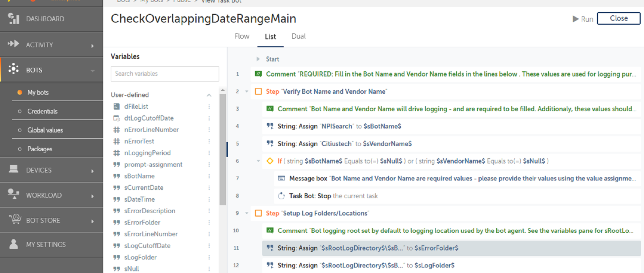Click the My Settings user icon
This screenshot has height=273, width=644.
point(14,244)
